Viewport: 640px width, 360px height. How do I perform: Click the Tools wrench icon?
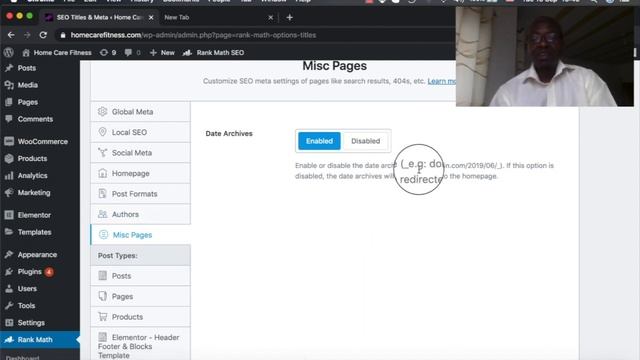(9, 305)
